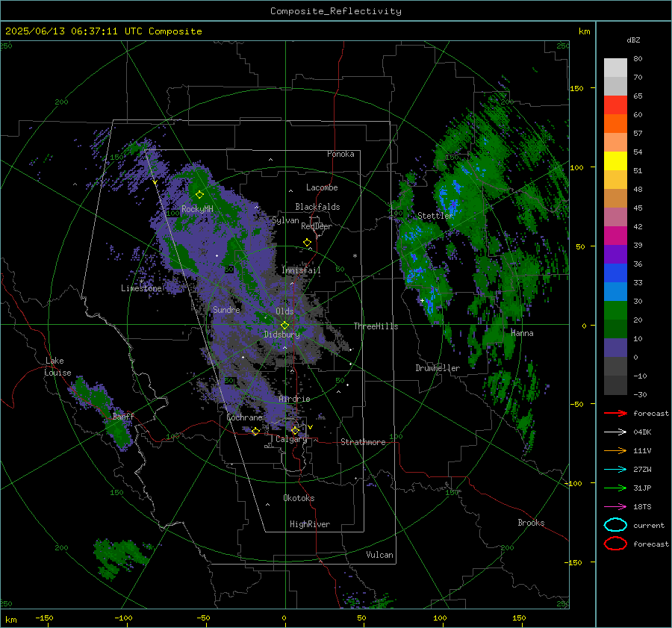Click the Calgary city label
The height and width of the screenshot is (628, 672).
coord(291,439)
